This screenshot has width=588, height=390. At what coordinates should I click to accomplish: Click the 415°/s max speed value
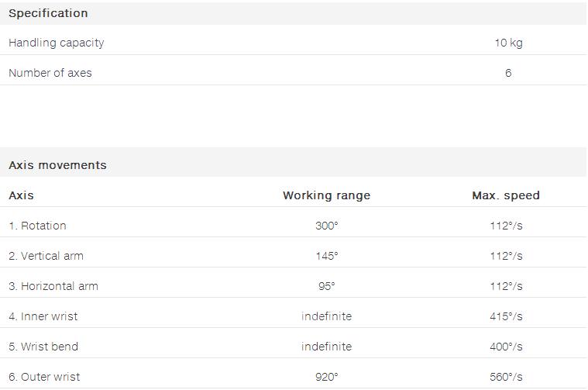(507, 316)
